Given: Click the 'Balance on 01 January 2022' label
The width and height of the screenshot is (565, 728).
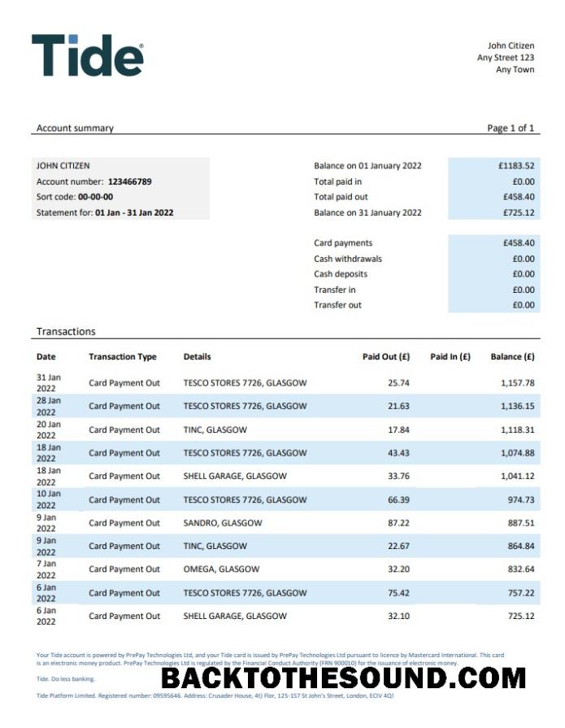Looking at the screenshot, I should tap(367, 166).
